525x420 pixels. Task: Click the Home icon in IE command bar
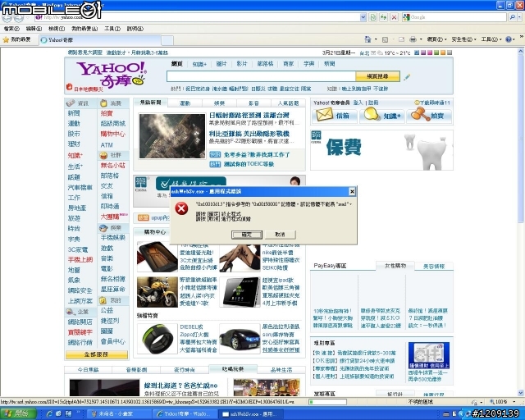367,39
